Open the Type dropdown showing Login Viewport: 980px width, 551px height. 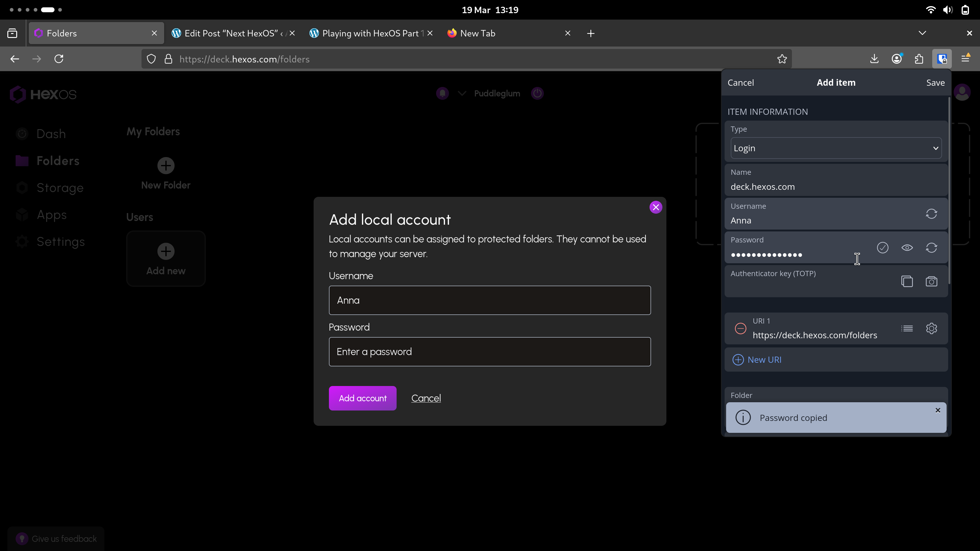pyautogui.click(x=836, y=148)
